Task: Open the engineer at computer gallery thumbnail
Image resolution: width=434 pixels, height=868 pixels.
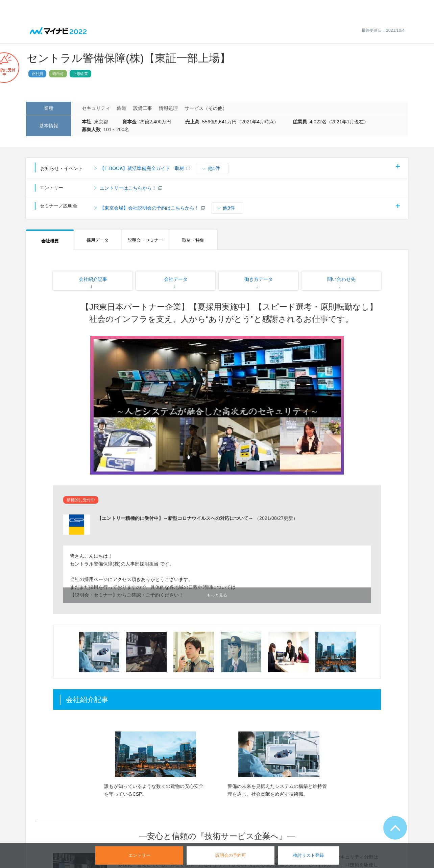Action: point(99,652)
